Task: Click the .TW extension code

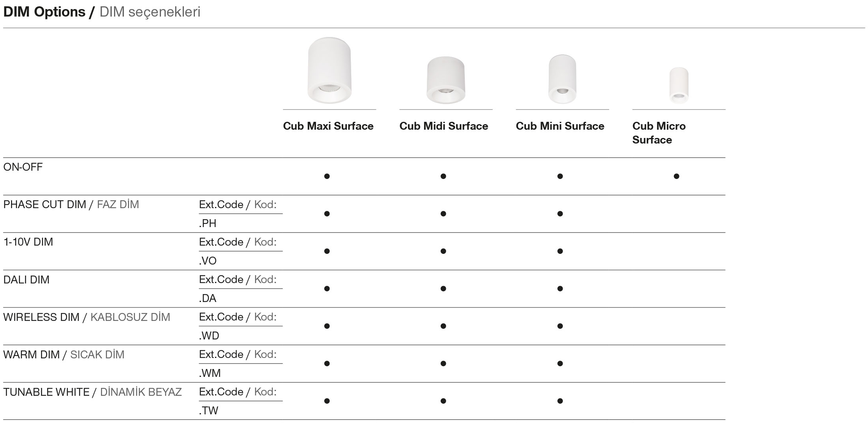Action: click(x=209, y=411)
